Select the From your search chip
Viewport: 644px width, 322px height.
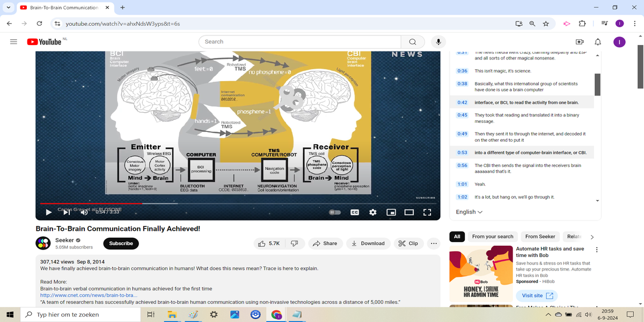(x=493, y=237)
